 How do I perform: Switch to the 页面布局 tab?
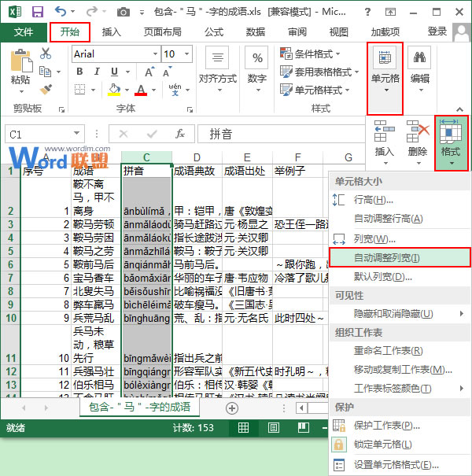tap(162, 31)
